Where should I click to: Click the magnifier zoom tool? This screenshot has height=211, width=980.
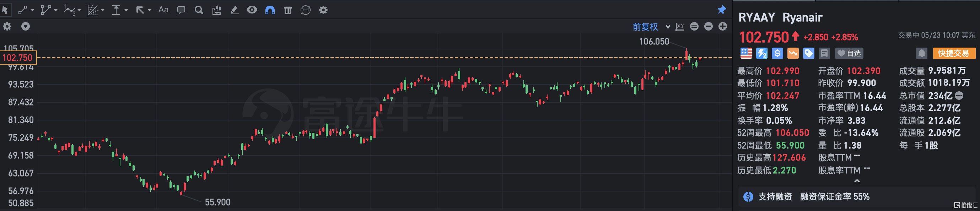click(199, 10)
